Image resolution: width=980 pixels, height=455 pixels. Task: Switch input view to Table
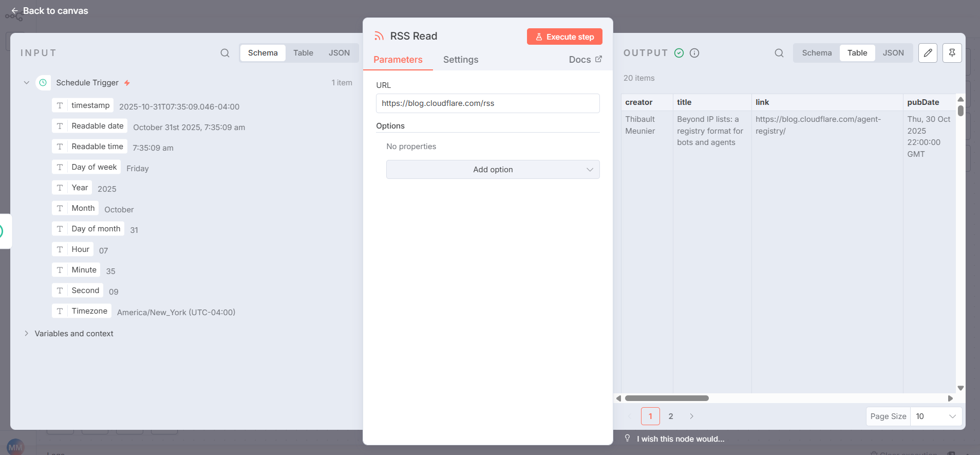click(303, 53)
